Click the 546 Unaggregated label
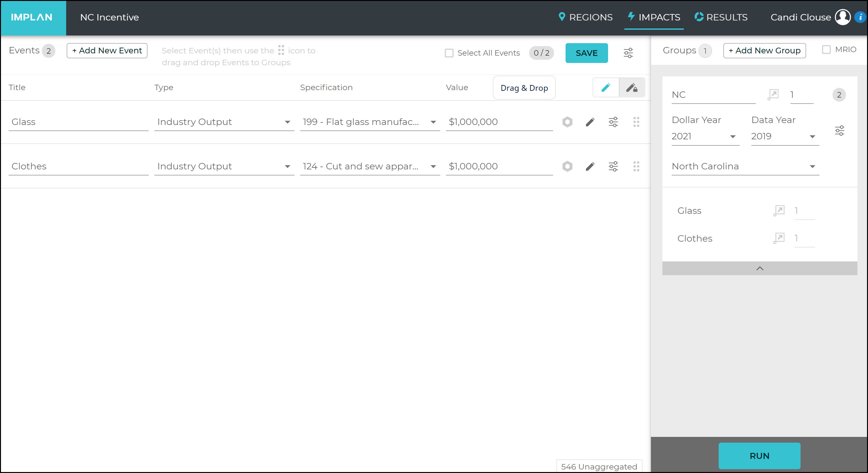This screenshot has width=868, height=473. point(599,467)
